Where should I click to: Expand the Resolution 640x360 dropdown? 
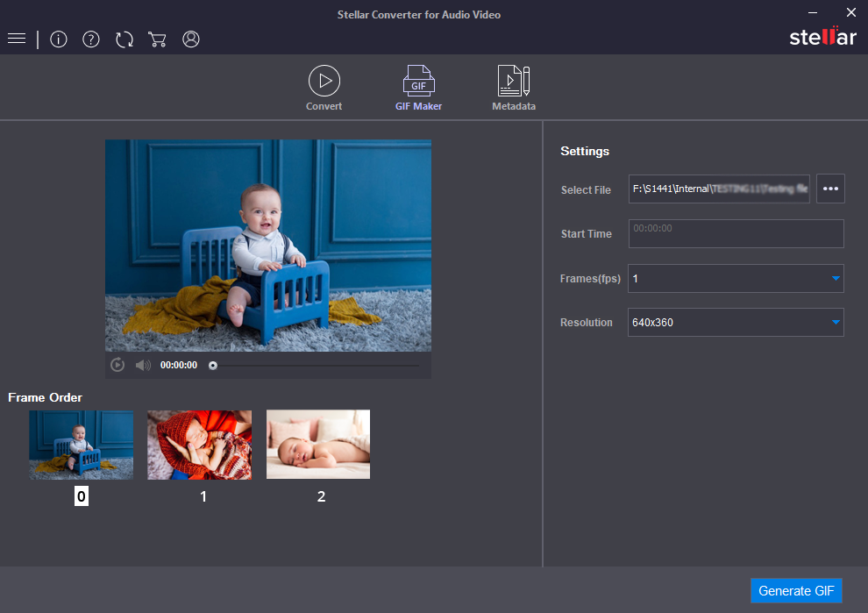point(736,323)
